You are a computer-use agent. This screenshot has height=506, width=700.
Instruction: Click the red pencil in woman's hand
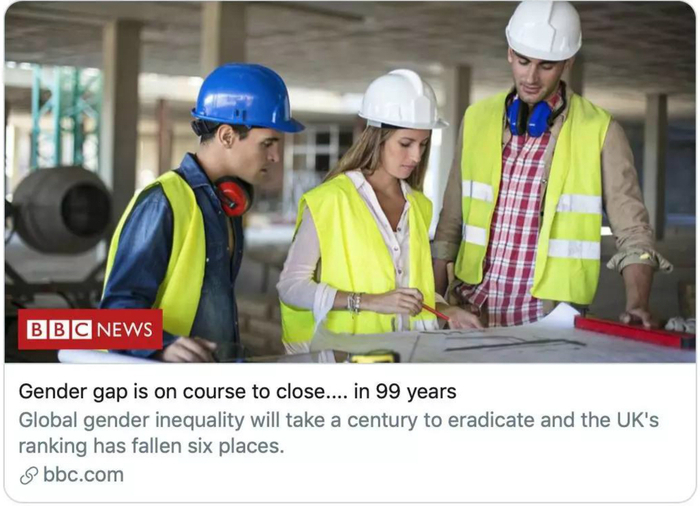pyautogui.click(x=435, y=312)
